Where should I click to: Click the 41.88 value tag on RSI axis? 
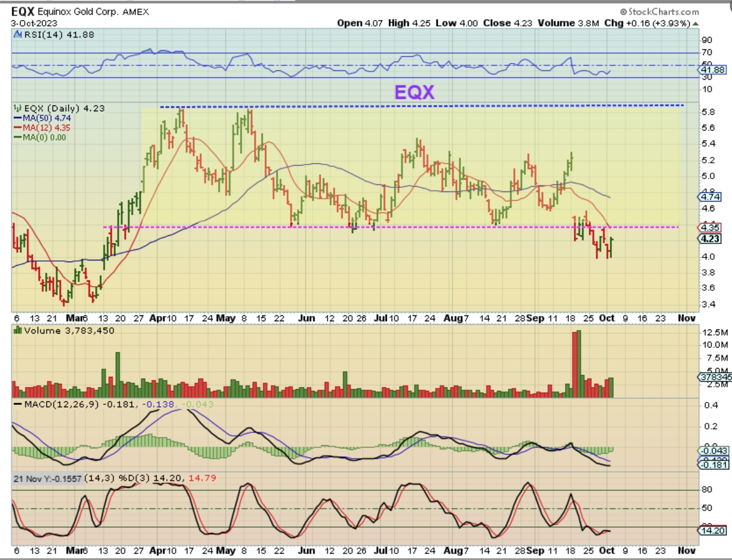pos(712,70)
